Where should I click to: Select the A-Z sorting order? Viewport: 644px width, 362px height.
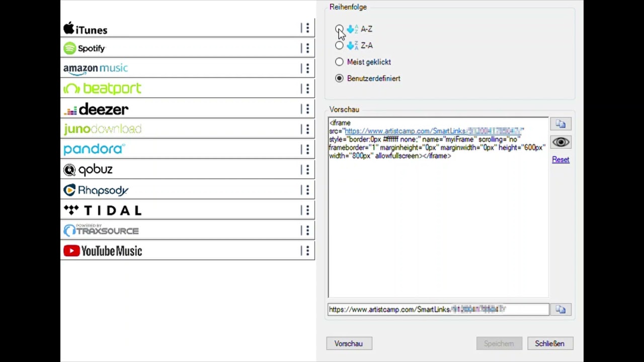[x=339, y=29]
